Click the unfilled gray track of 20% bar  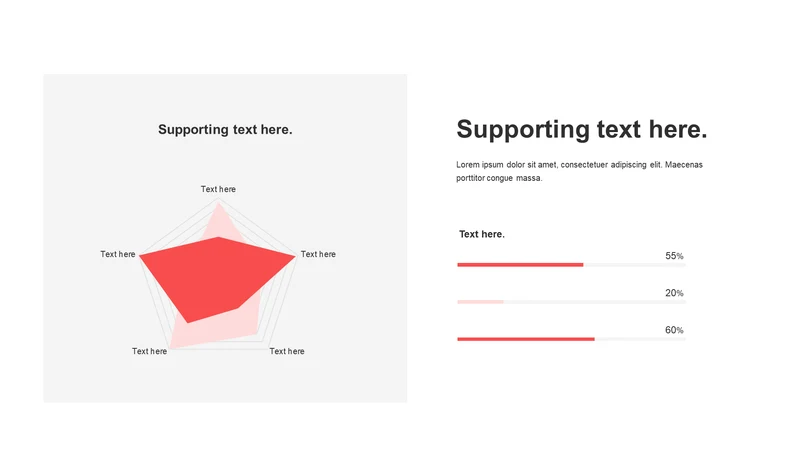tap(595, 302)
